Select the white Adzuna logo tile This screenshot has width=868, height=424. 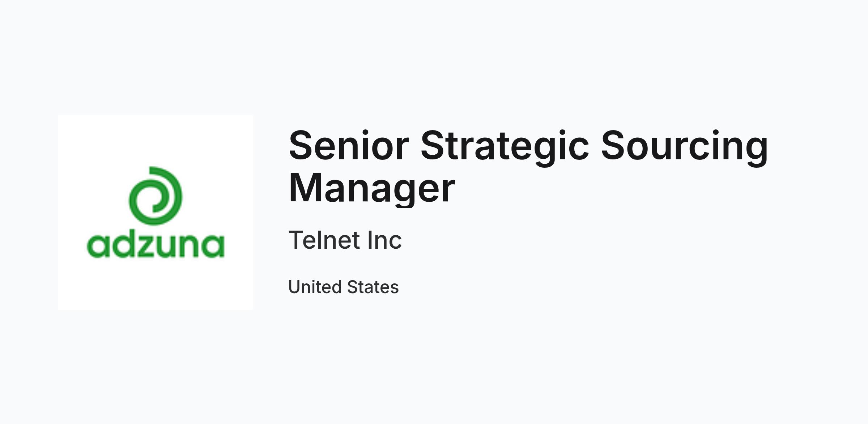click(x=156, y=212)
